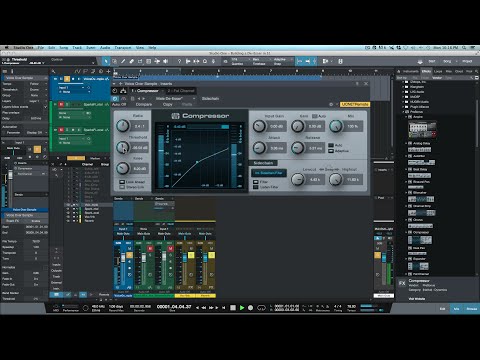Viewport: 480px width, 360px height.
Task: Select the 2 - Fat Channel insert tab
Action: pyautogui.click(x=181, y=91)
